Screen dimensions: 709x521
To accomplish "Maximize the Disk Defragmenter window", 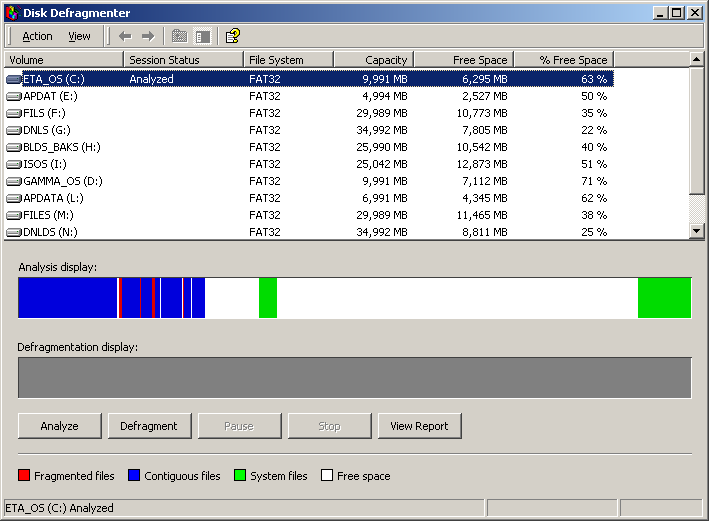I will coord(677,13).
